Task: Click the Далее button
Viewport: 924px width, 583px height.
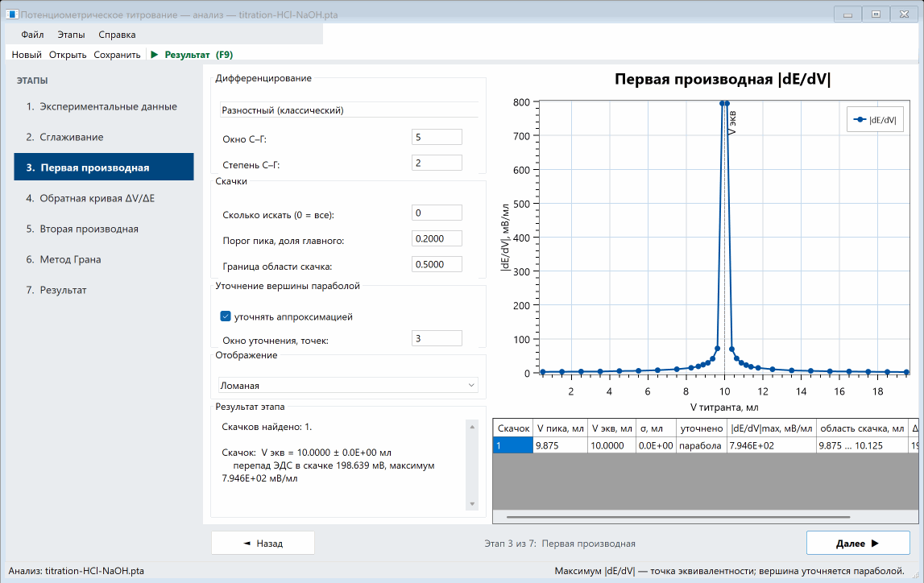Action: (858, 543)
